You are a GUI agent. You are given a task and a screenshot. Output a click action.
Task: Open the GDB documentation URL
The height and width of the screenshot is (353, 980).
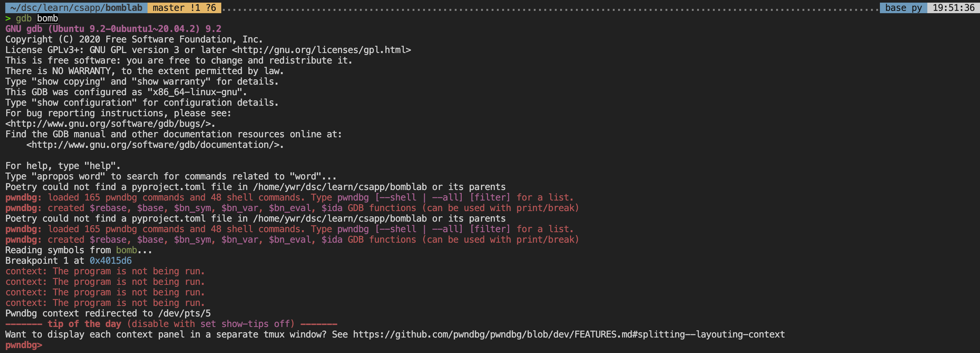(154, 145)
